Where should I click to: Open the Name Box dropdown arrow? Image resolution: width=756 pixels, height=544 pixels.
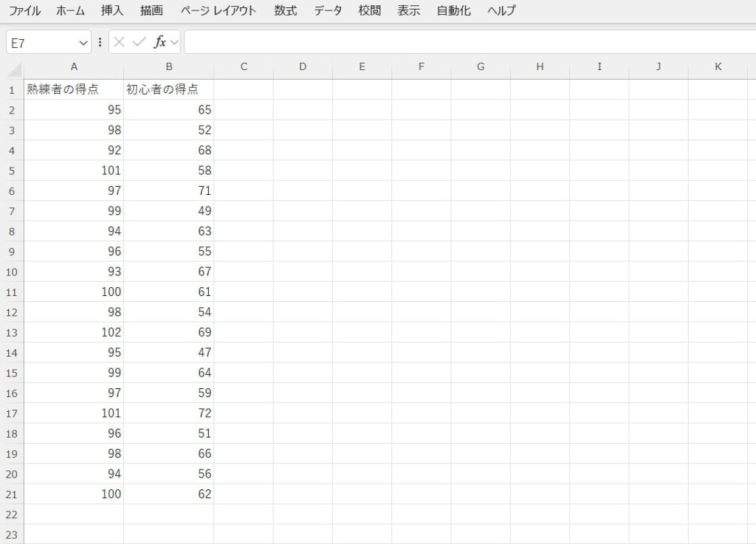83,43
